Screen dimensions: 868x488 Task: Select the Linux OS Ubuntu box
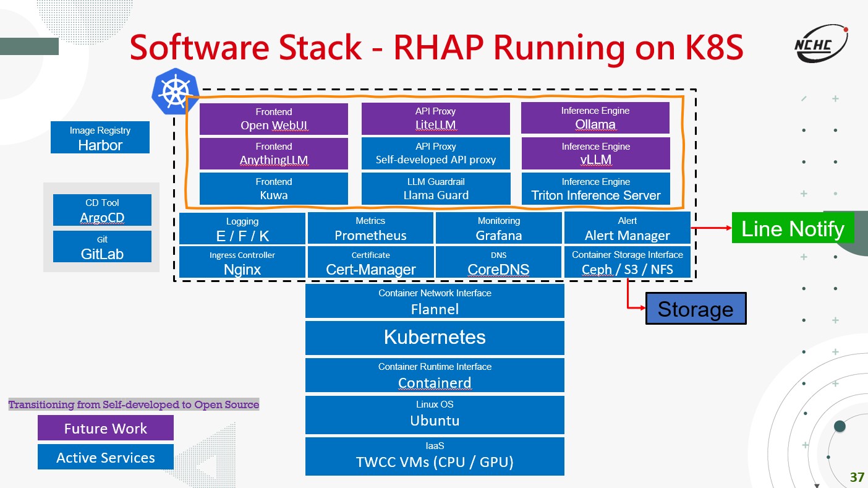coord(435,415)
